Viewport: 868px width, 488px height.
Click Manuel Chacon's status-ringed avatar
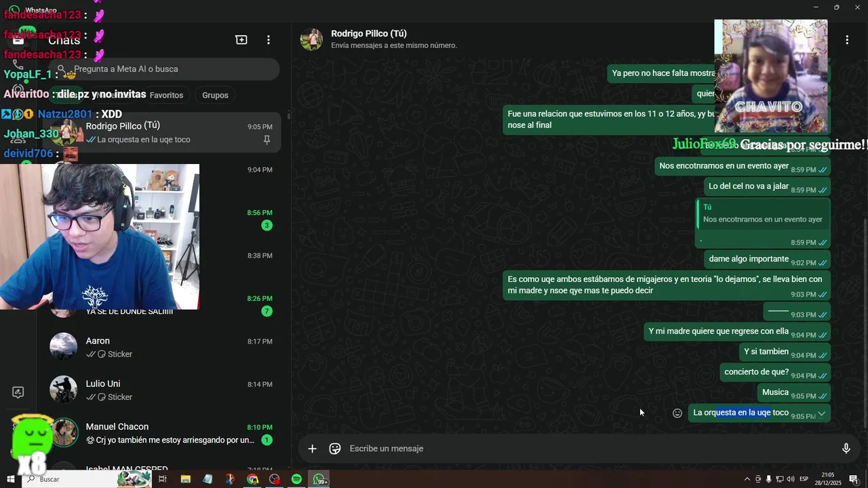coord(64,432)
